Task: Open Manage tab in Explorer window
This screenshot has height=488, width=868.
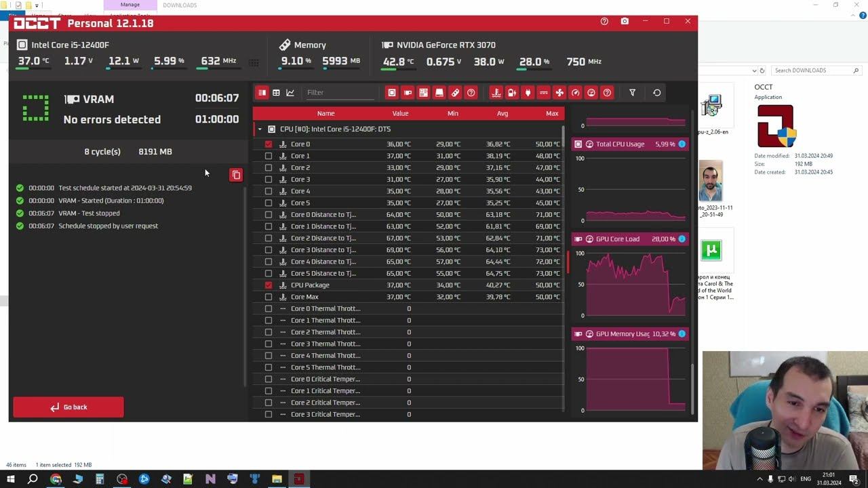Action: tap(130, 5)
